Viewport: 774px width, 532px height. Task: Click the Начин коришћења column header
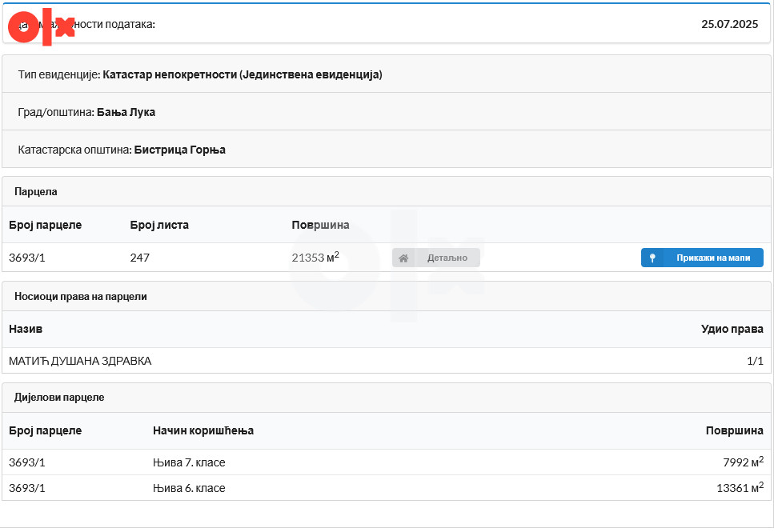pyautogui.click(x=203, y=431)
